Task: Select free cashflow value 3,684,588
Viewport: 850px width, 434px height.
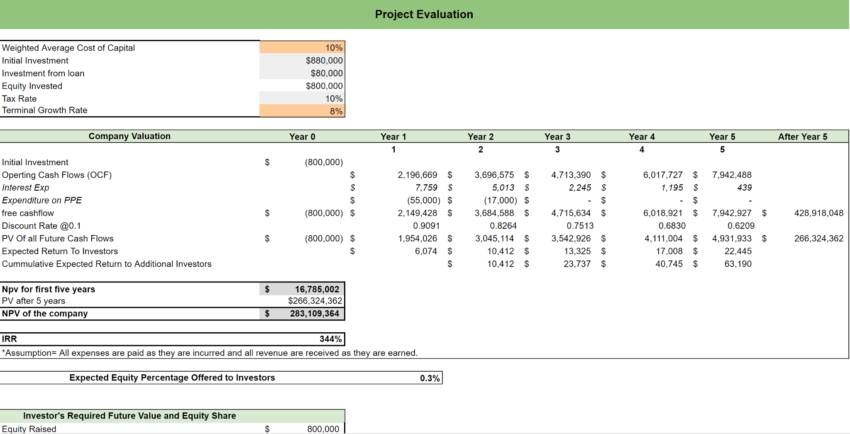Action: pos(494,213)
